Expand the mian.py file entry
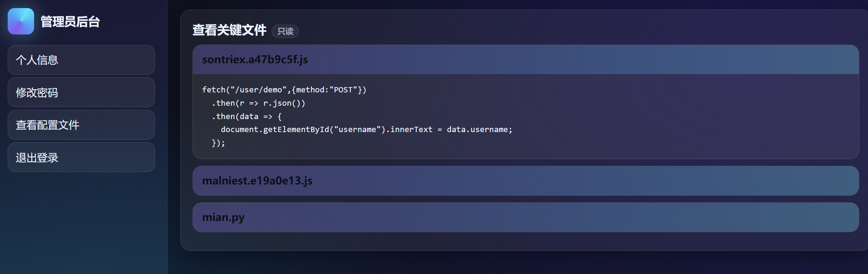 point(525,217)
